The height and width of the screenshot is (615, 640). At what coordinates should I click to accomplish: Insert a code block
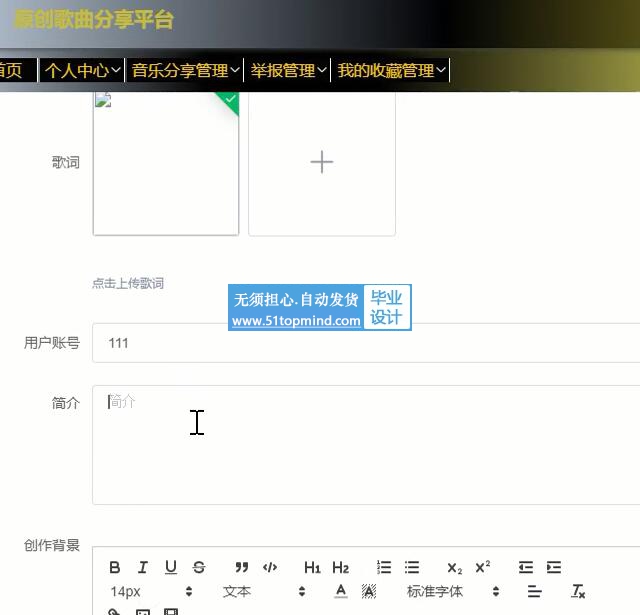pyautogui.click(x=270, y=567)
